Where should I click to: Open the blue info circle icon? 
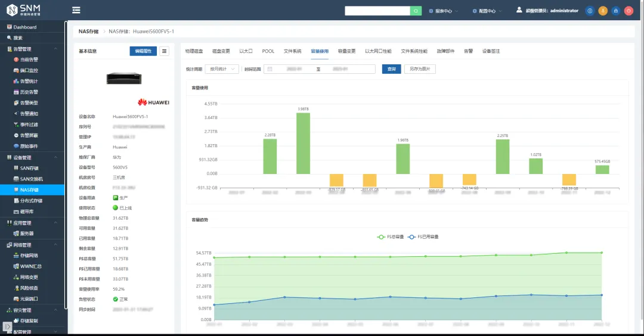[x=590, y=11]
